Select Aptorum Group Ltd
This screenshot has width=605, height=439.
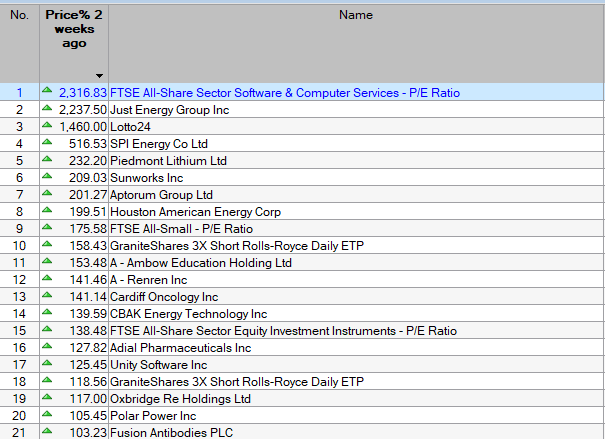pyautogui.click(x=161, y=194)
